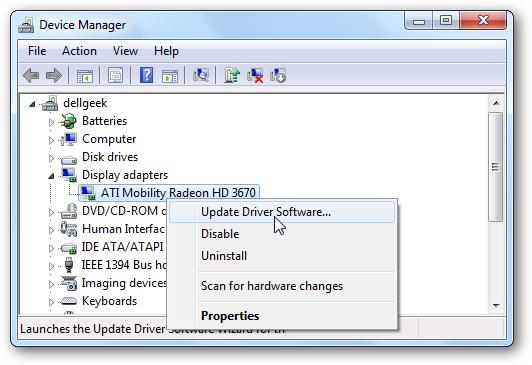
Task: Click the scrollbar down arrow
Action: pos(496,306)
